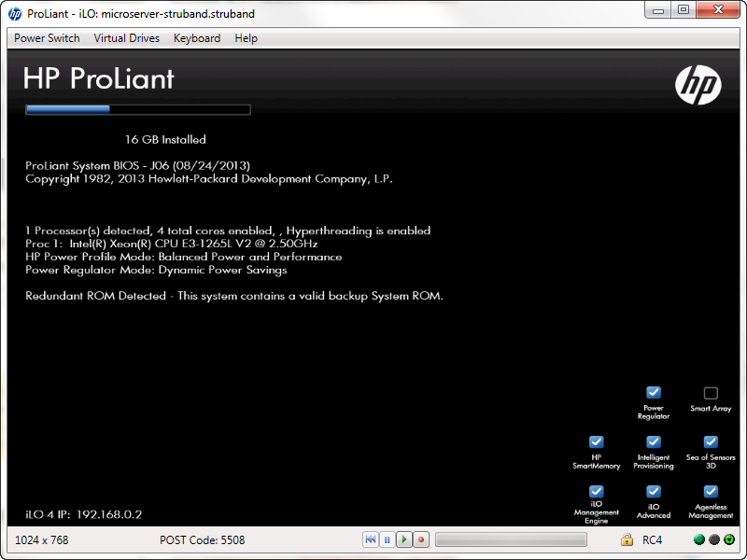This screenshot has height=560, width=747.
Task: Click the HP icon in title bar
Action: (15, 14)
